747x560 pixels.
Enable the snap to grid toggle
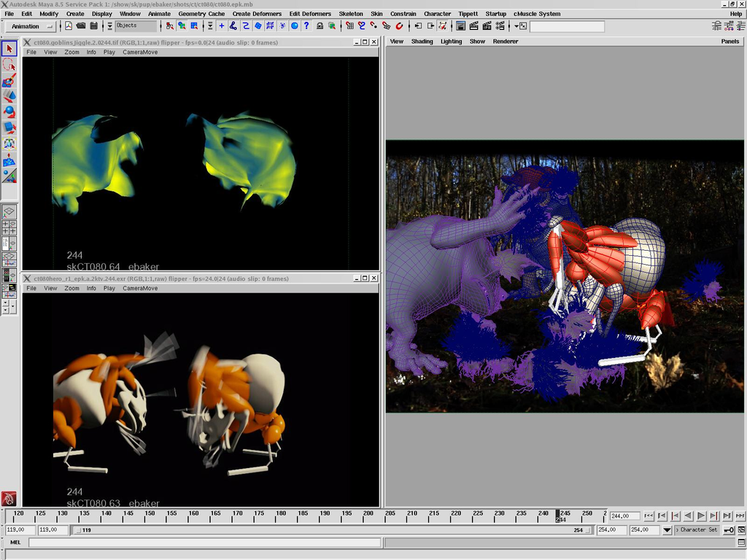pyautogui.click(x=349, y=26)
